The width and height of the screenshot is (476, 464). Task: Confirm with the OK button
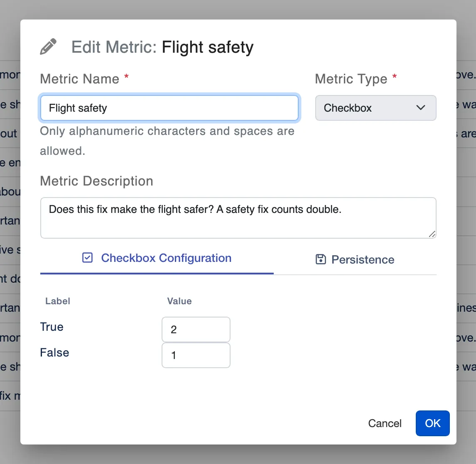[432, 423]
